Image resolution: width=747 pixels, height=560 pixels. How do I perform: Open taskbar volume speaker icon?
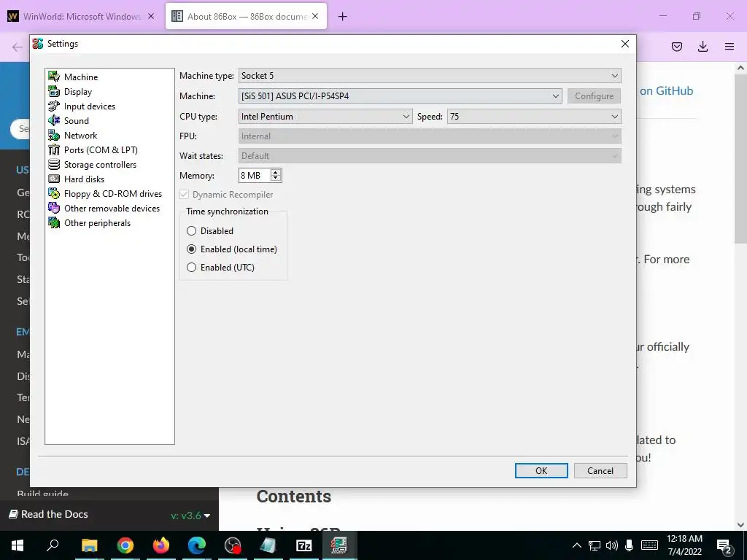tap(612, 545)
